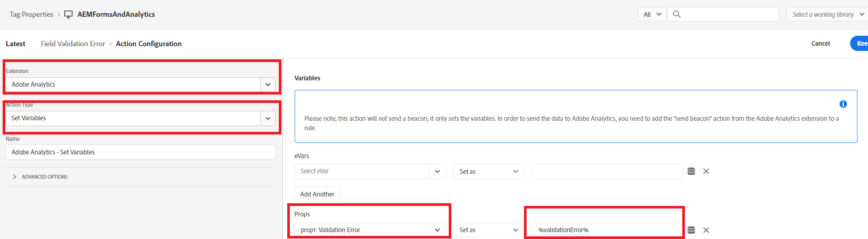Screen dimensions: 868x239
Task: Open the Props Set as dropdown
Action: (x=489, y=230)
